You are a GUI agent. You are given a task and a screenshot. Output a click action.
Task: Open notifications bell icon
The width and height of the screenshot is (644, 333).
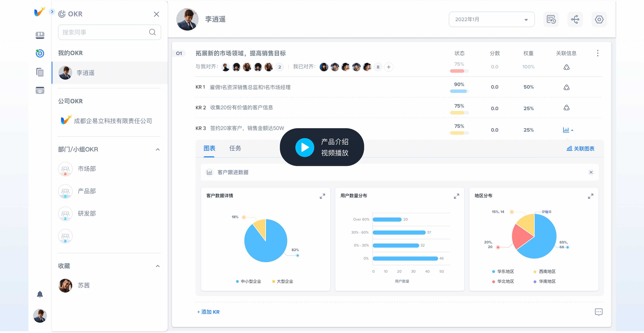tap(40, 294)
